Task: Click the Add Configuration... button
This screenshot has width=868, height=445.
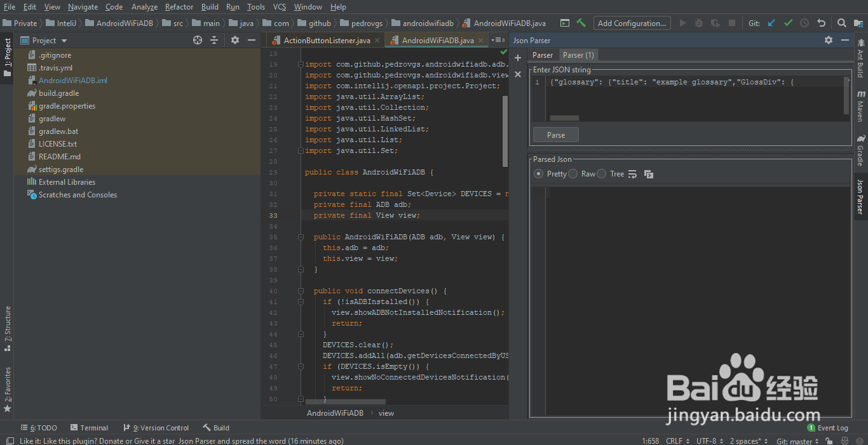Action: pos(632,23)
